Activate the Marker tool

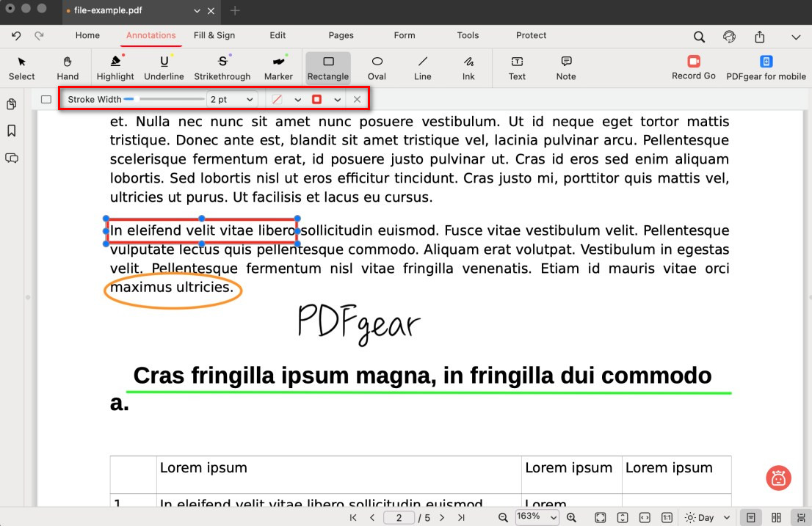pyautogui.click(x=278, y=67)
